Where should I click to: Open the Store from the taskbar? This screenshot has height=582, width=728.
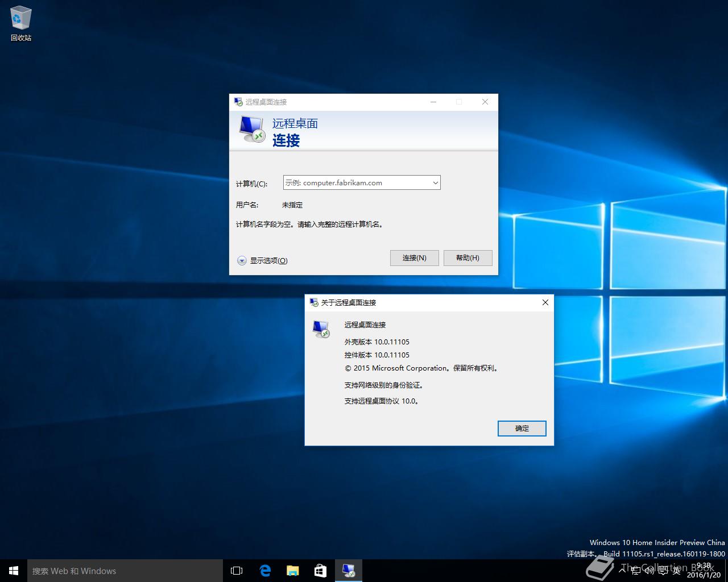click(x=320, y=571)
